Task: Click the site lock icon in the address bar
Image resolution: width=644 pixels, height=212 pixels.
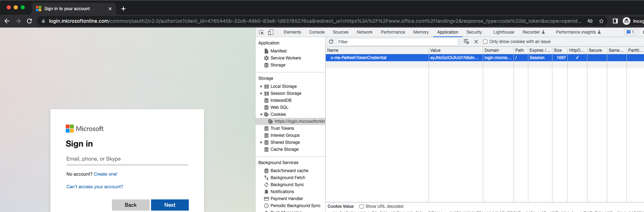Action: pos(43,21)
